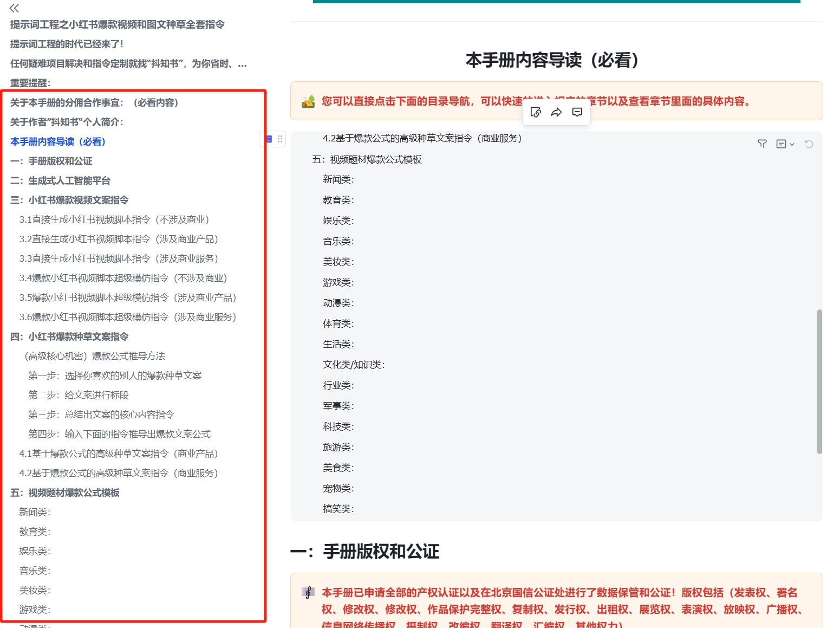
Task: Click the musical note emoji in copyright callout
Action: [x=308, y=593]
